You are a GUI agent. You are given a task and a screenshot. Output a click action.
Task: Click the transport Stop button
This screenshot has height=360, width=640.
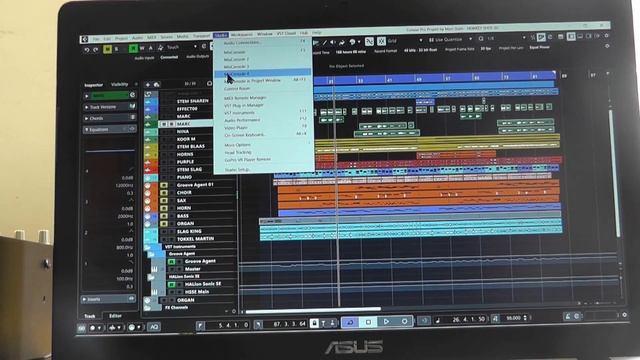(x=368, y=322)
